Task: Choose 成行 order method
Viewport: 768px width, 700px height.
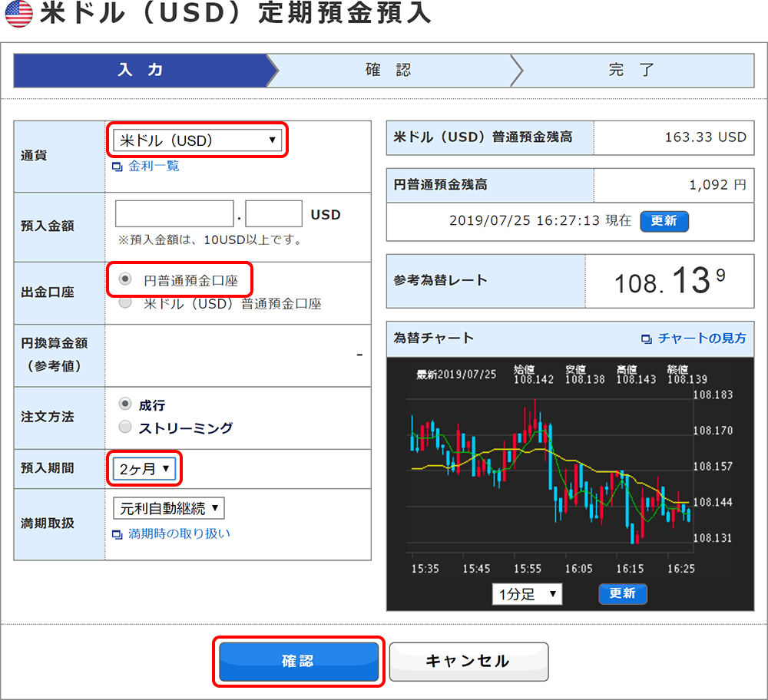Action: 125,404
